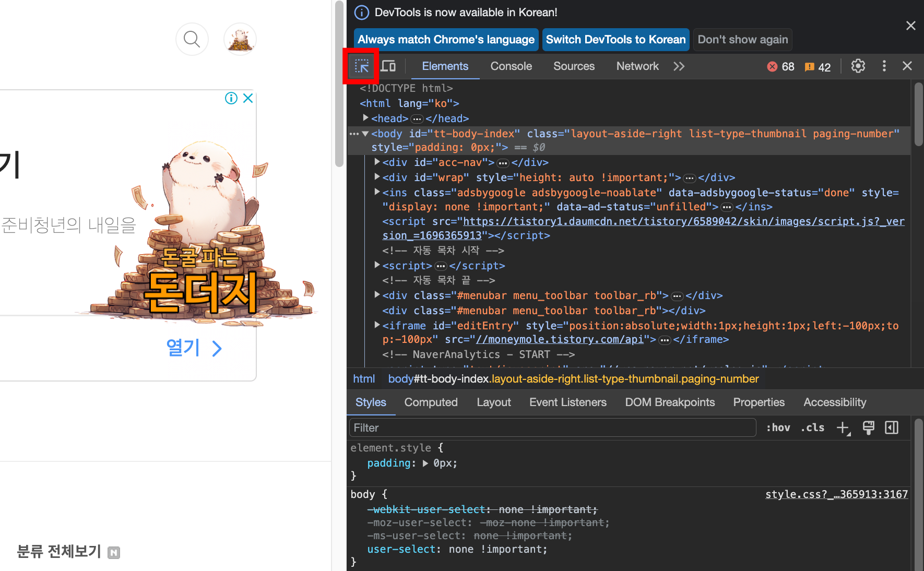Click the padding property name

tap(388, 463)
